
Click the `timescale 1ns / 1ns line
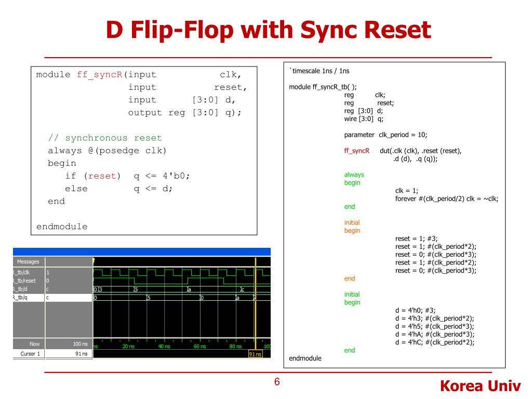(x=320, y=71)
